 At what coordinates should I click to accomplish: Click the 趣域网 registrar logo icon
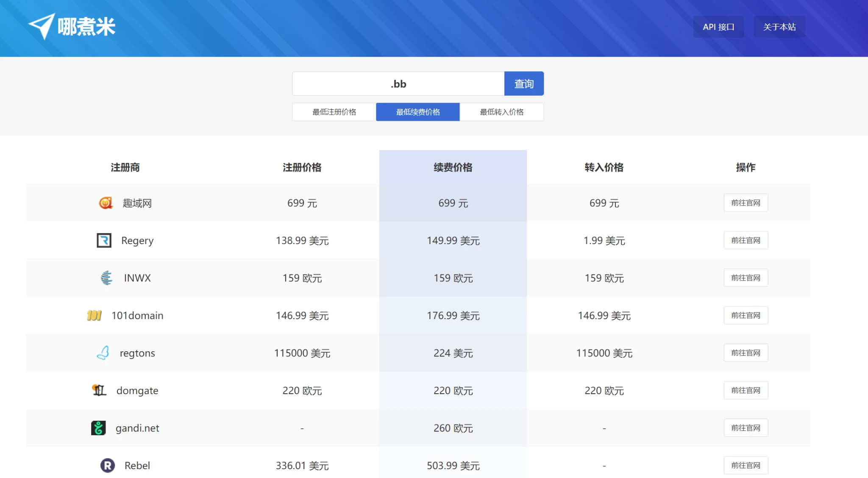pyautogui.click(x=106, y=203)
